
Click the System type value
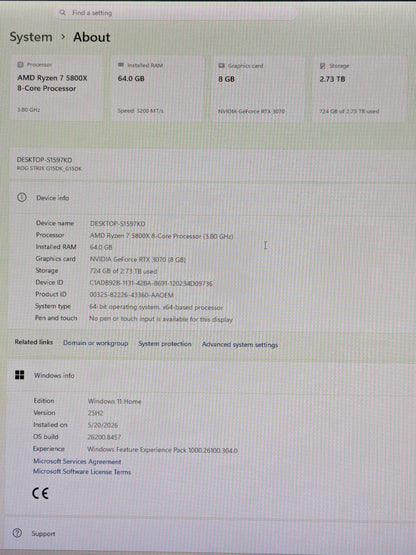(156, 307)
